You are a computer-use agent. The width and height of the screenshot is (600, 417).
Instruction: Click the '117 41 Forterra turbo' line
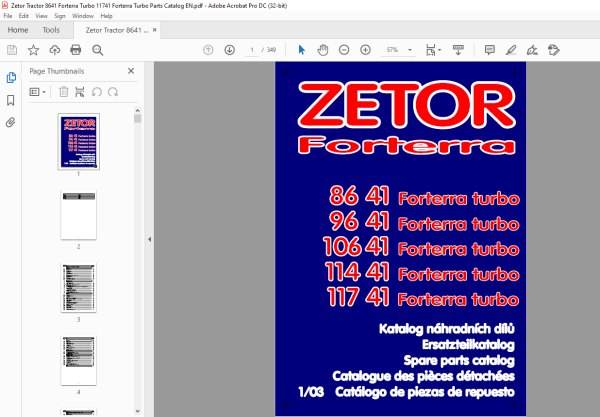(423, 297)
